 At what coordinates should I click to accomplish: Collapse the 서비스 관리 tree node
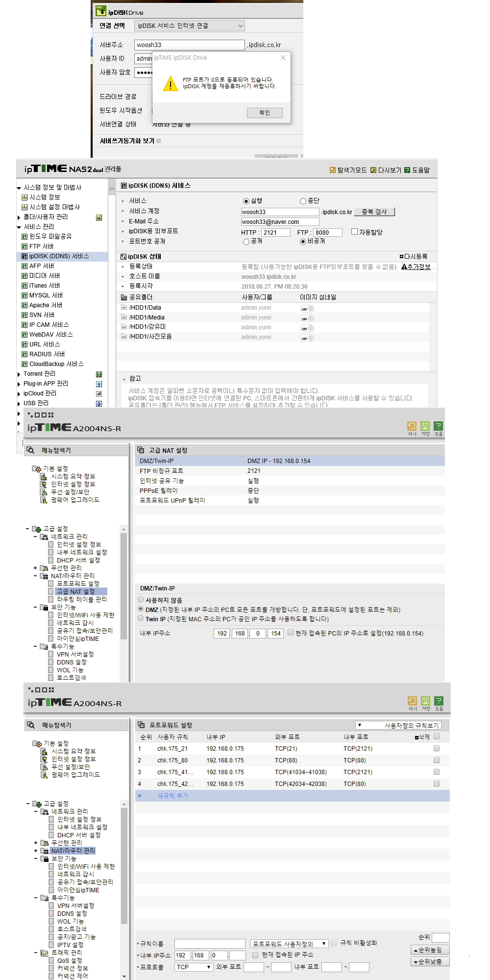[19, 227]
